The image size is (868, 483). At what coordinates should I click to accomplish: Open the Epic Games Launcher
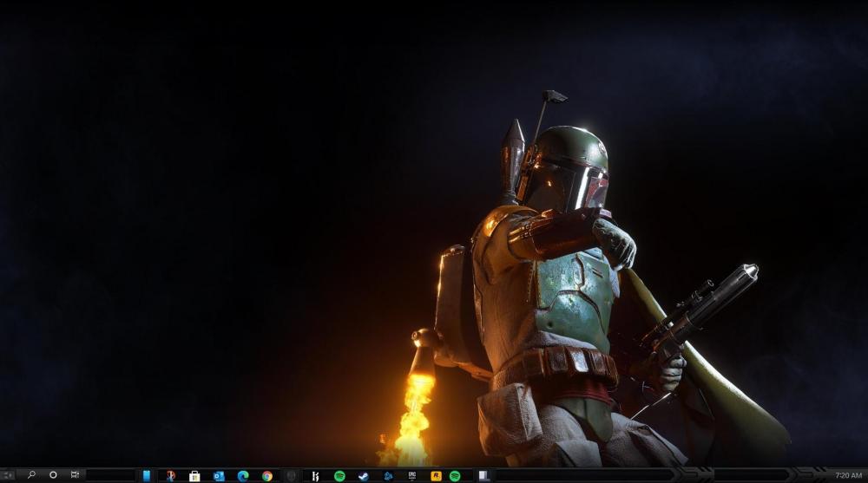412,475
